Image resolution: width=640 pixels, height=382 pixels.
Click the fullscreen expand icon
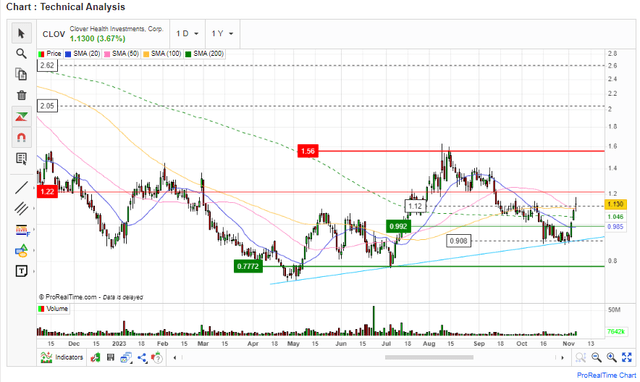tap(627, 358)
